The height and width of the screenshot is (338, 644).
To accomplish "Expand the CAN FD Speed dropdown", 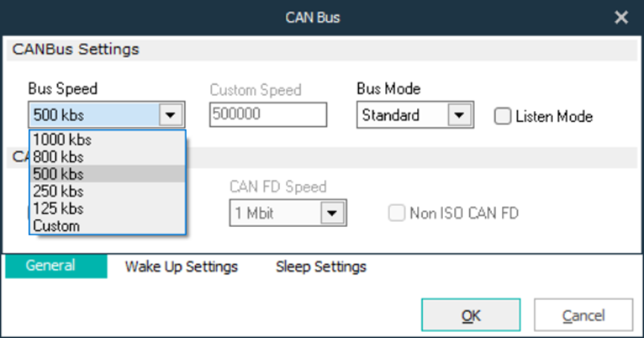I will (329, 214).
